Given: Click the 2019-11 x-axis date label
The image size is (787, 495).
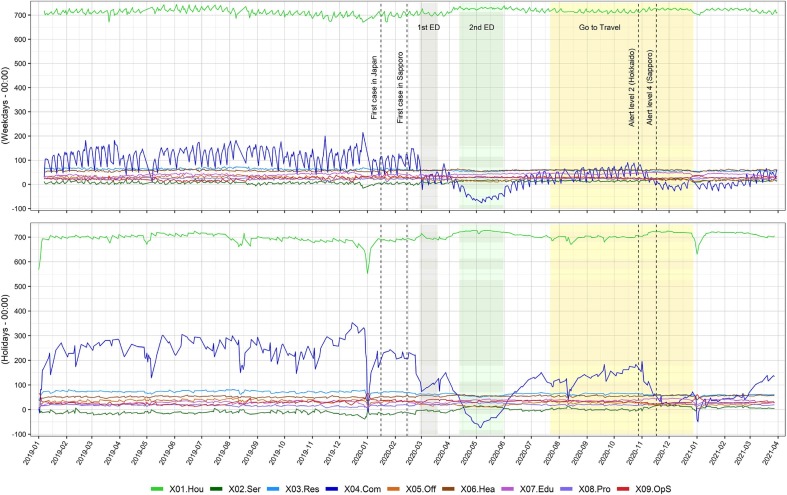Looking at the screenshot, I should 305,455.
